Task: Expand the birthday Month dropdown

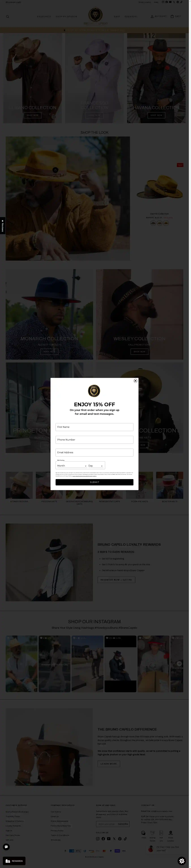Action: point(72,466)
